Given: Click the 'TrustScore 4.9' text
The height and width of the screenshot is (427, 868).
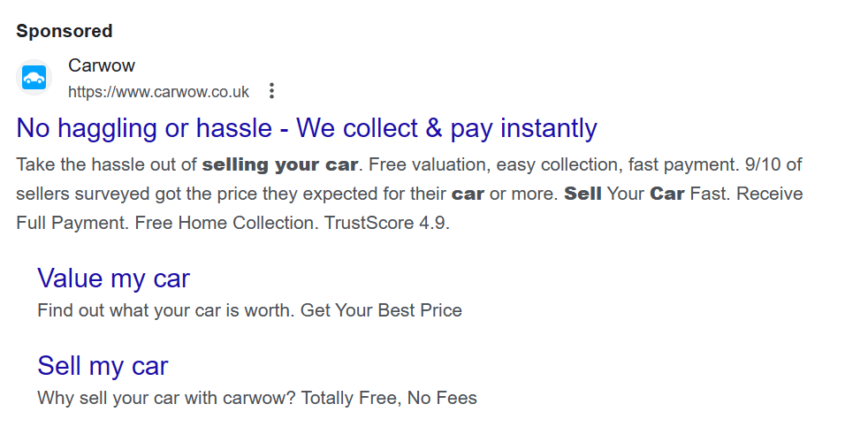Looking at the screenshot, I should click(387, 223).
